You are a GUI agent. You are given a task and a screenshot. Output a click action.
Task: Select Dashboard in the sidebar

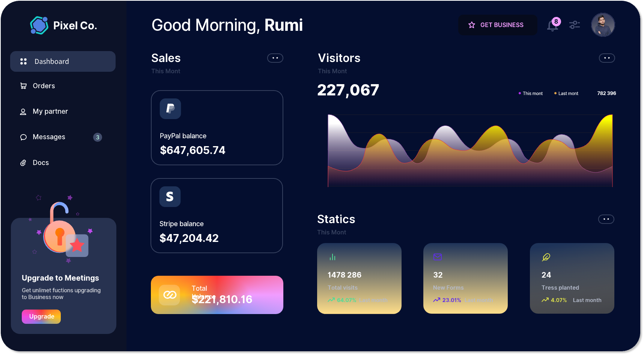pos(63,62)
